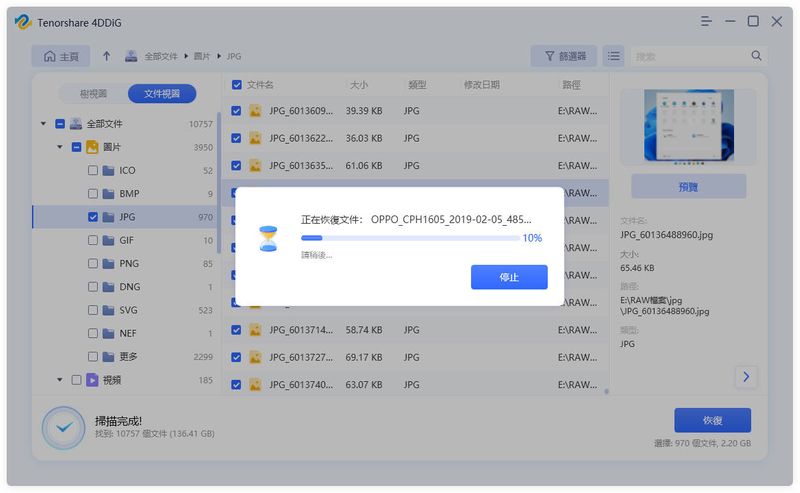The height and width of the screenshot is (493, 800).
Task: Click image icon of JPG_6013727 row
Action: point(255,357)
